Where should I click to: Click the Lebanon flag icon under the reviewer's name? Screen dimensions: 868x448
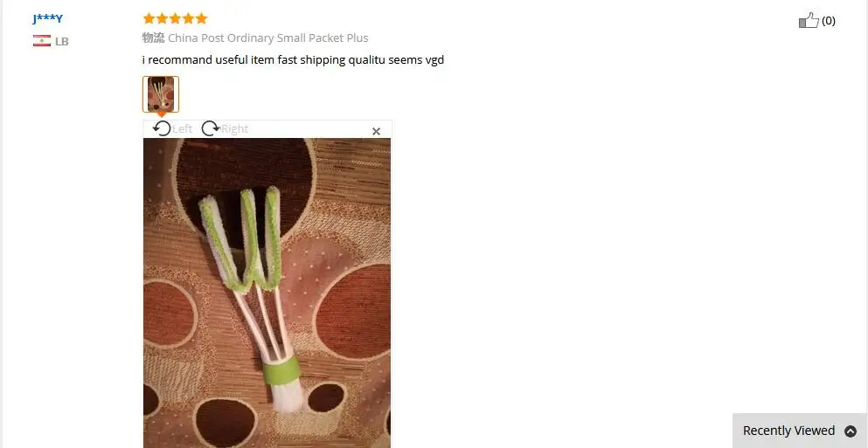coord(41,41)
